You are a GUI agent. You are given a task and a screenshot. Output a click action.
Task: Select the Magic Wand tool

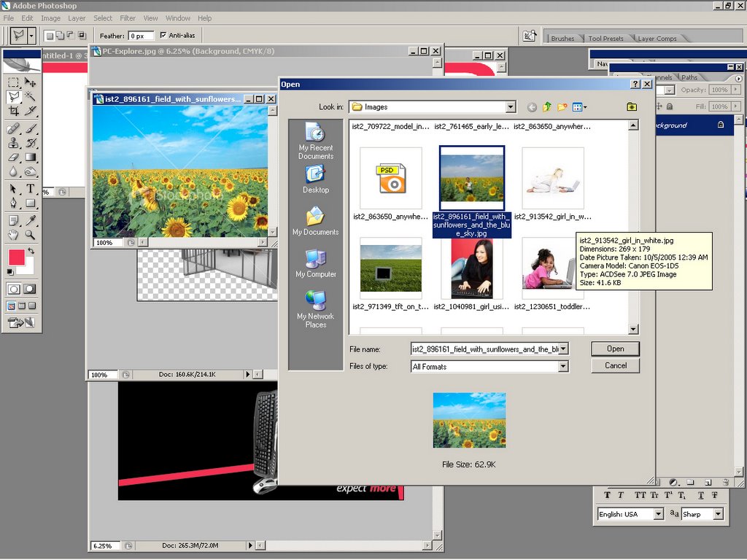(x=30, y=97)
